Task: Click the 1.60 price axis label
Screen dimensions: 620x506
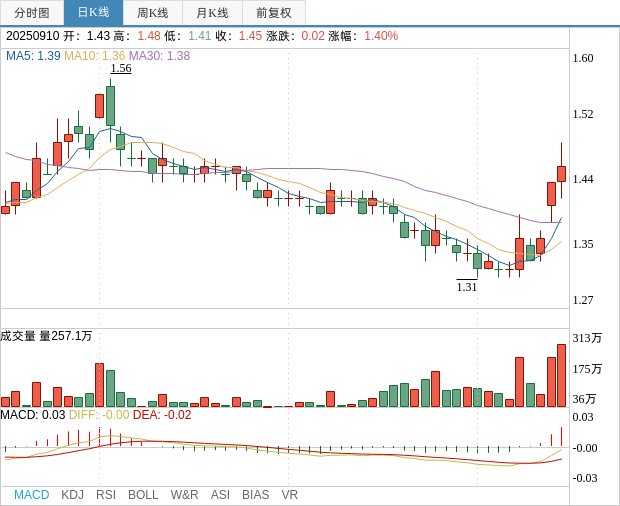Action: pos(583,58)
